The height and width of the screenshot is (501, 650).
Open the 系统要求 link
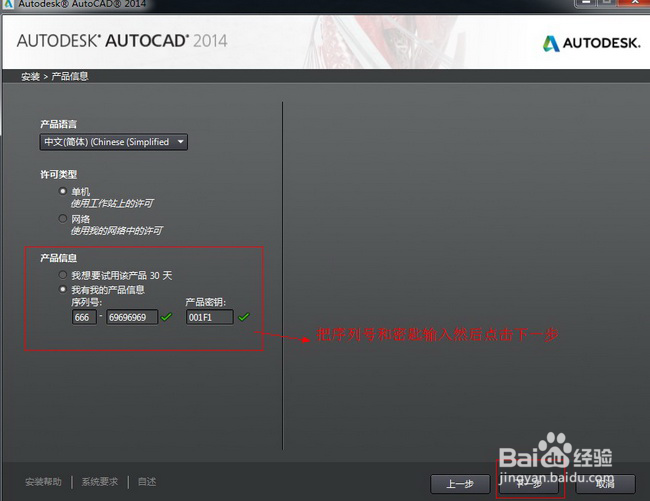(100, 482)
